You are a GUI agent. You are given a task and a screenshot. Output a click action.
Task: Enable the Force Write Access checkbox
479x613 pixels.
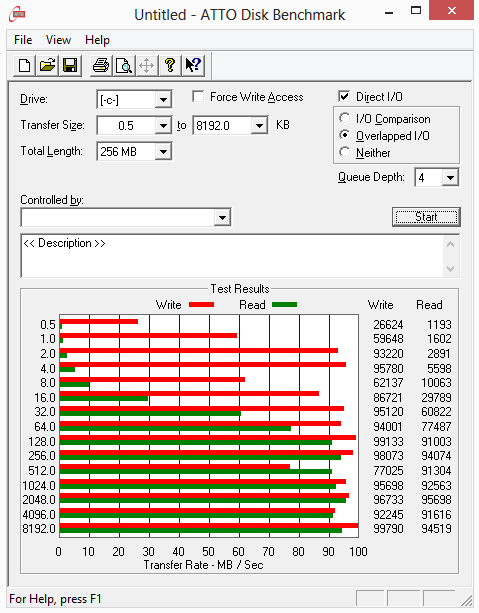tap(198, 97)
